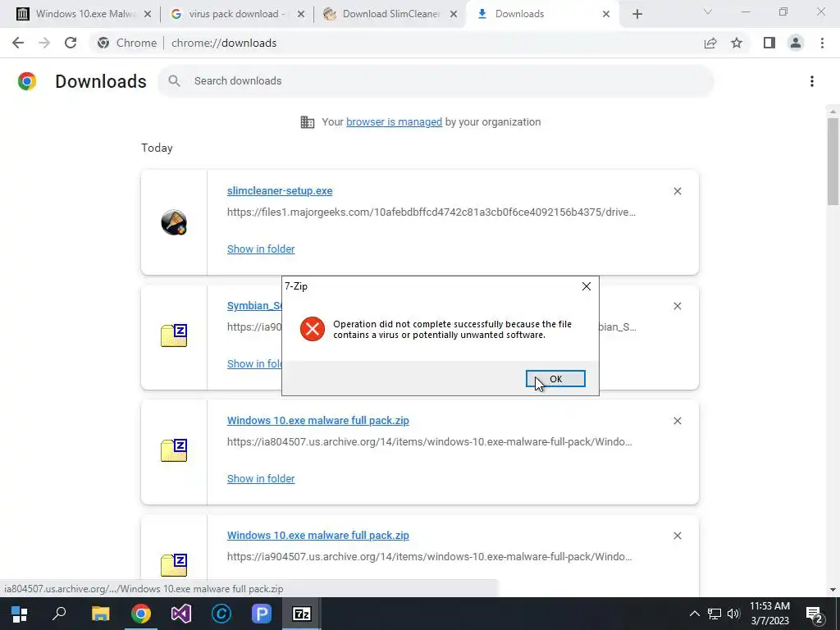
Task: Click zip icon of ia904507 Windows 10.exe pack
Action: 174,565
